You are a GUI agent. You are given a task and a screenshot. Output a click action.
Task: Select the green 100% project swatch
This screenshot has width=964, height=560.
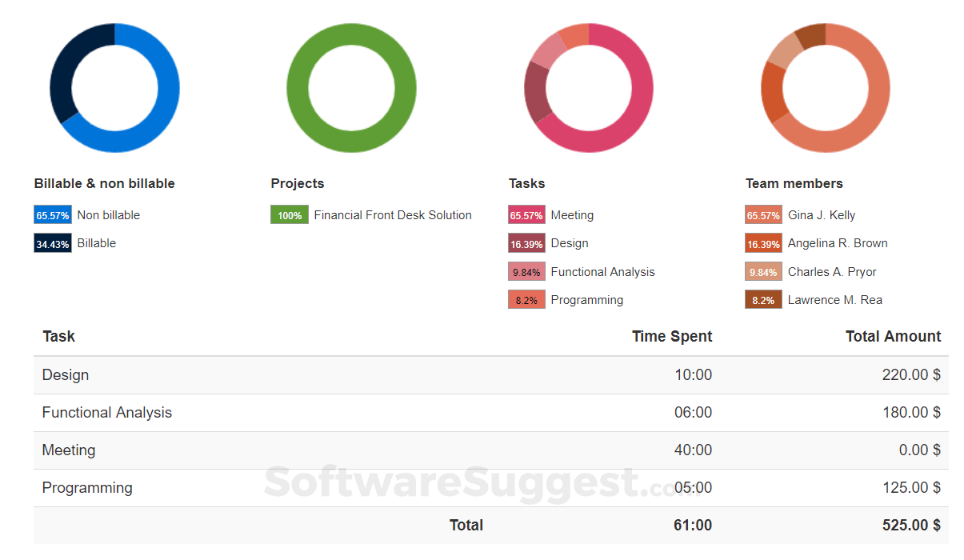click(290, 215)
